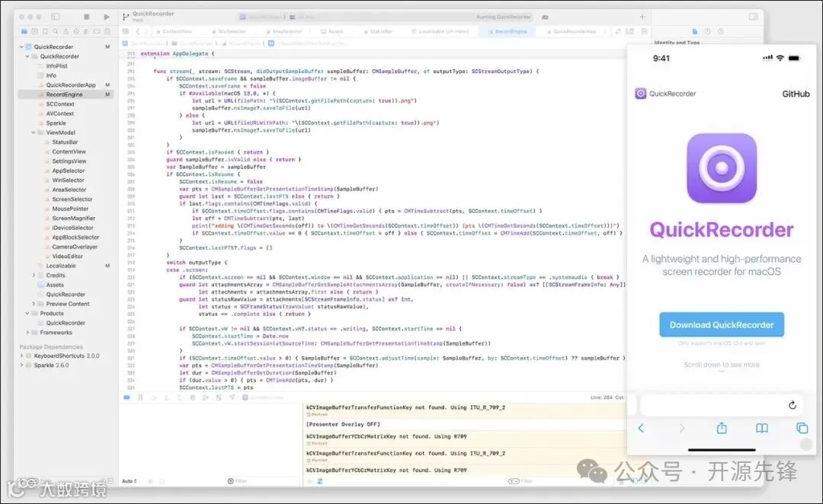Expand KeyboardShortcuts 2.0.0 package
This screenshot has height=504, width=823.
[x=21, y=356]
